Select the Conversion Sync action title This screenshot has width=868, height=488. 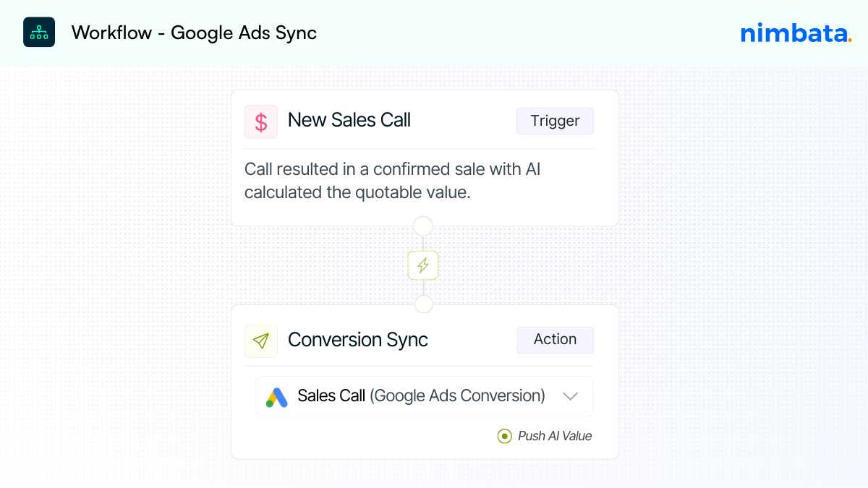click(357, 340)
